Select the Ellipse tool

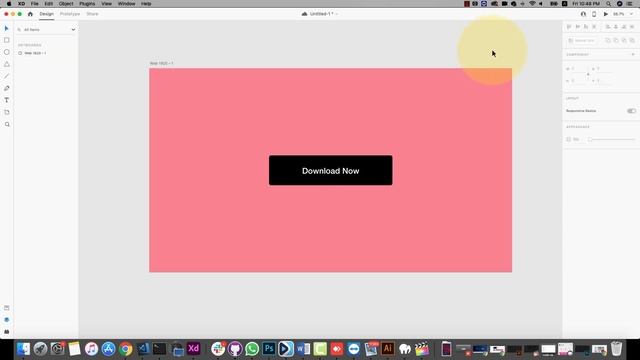click(7, 52)
